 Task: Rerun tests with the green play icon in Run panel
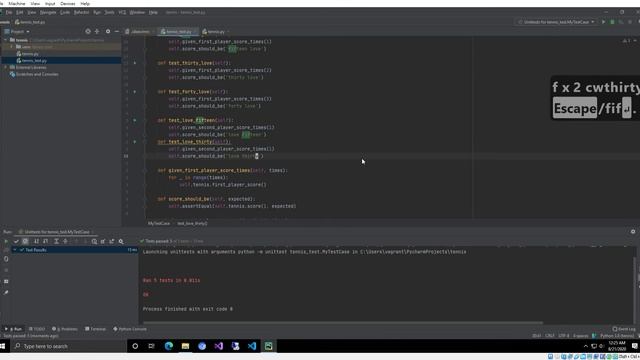pyautogui.click(x=6, y=241)
